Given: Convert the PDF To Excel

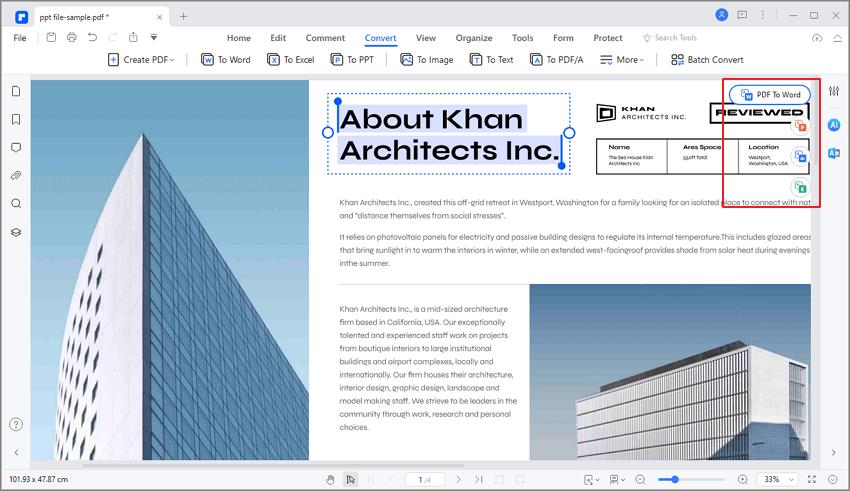Looking at the screenshot, I should (291, 60).
